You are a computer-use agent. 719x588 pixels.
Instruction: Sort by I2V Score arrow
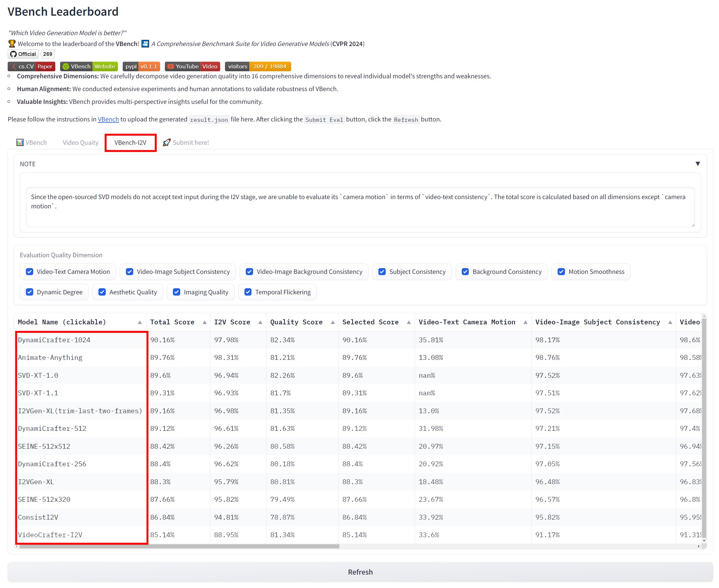(260, 322)
